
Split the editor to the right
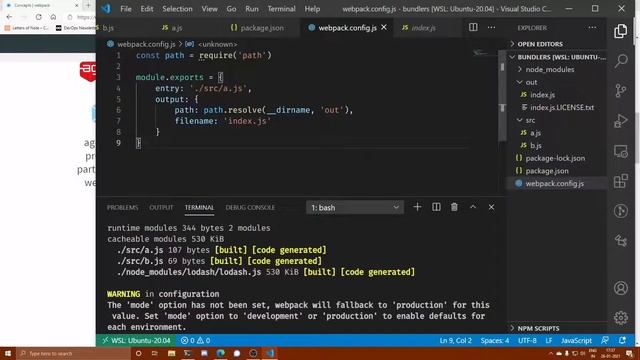pos(473,27)
